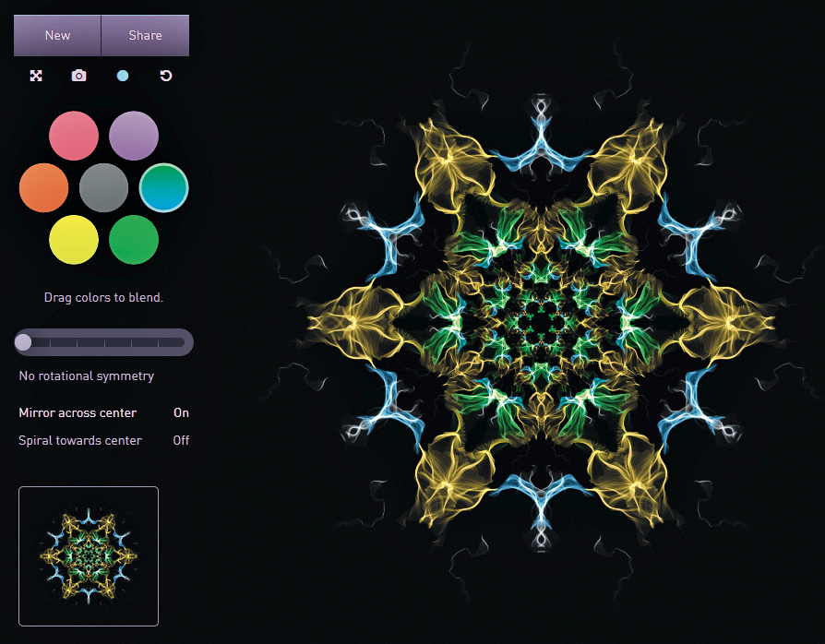Click the New button

click(x=57, y=35)
